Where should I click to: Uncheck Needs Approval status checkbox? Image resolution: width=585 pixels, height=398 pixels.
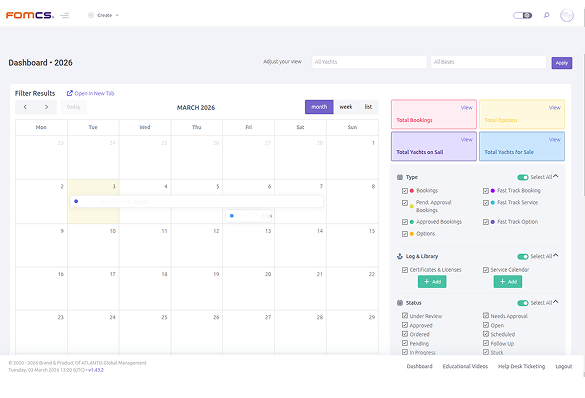coord(486,316)
